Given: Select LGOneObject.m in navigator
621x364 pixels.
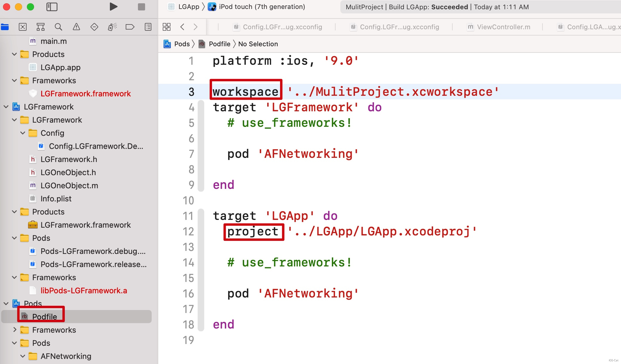Looking at the screenshot, I should coord(69,186).
